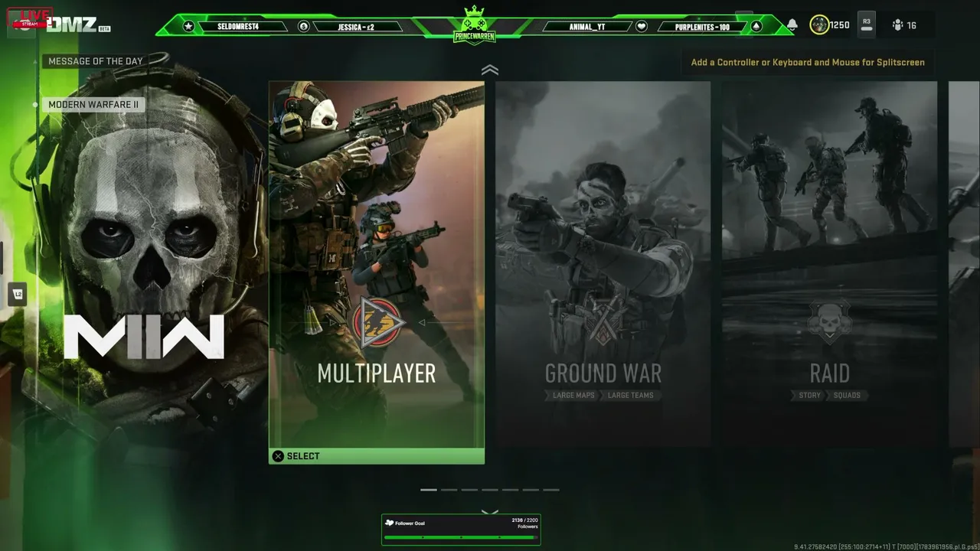
Task: Click the LIVE stream badge
Action: pos(31,17)
